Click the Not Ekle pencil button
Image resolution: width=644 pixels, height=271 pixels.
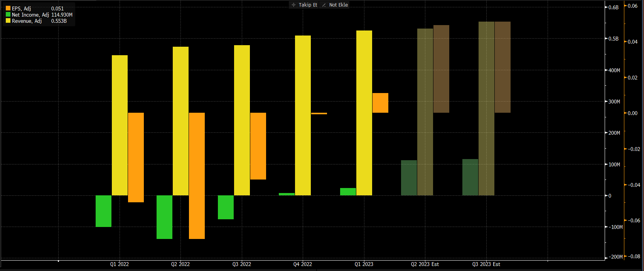335,5
